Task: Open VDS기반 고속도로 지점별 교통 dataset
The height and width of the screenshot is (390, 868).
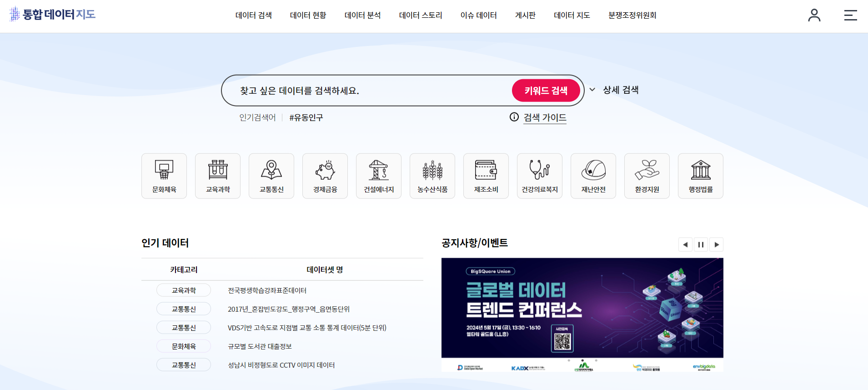Action: pyautogui.click(x=307, y=328)
